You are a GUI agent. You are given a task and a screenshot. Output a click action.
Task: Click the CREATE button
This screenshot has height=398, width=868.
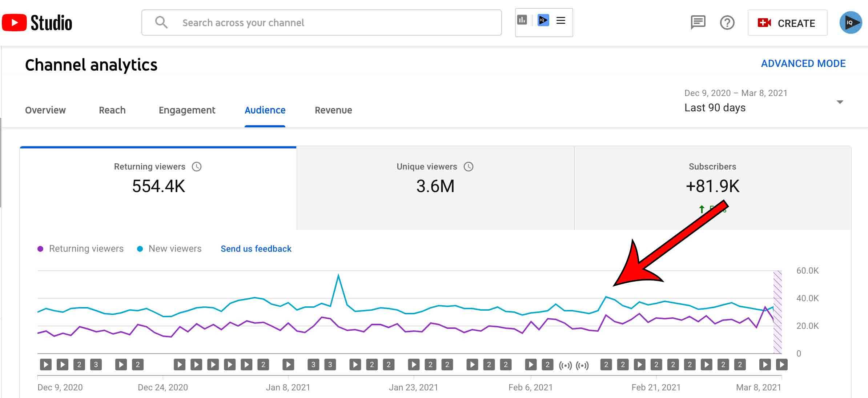787,23
